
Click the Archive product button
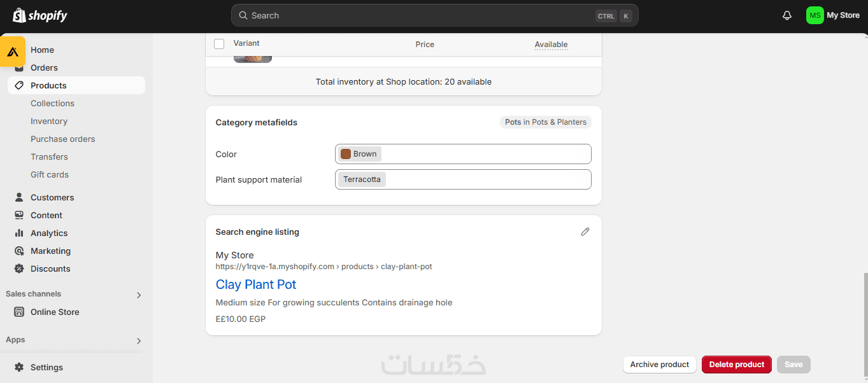659,365
